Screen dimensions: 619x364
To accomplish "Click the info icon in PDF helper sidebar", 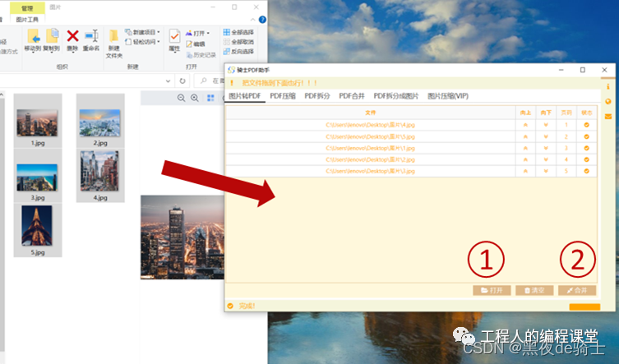I will (608, 86).
